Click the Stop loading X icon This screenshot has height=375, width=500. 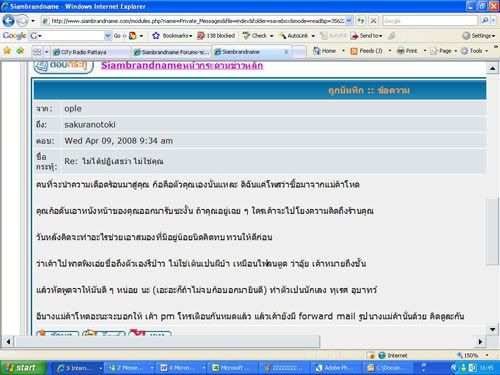pos(374,21)
